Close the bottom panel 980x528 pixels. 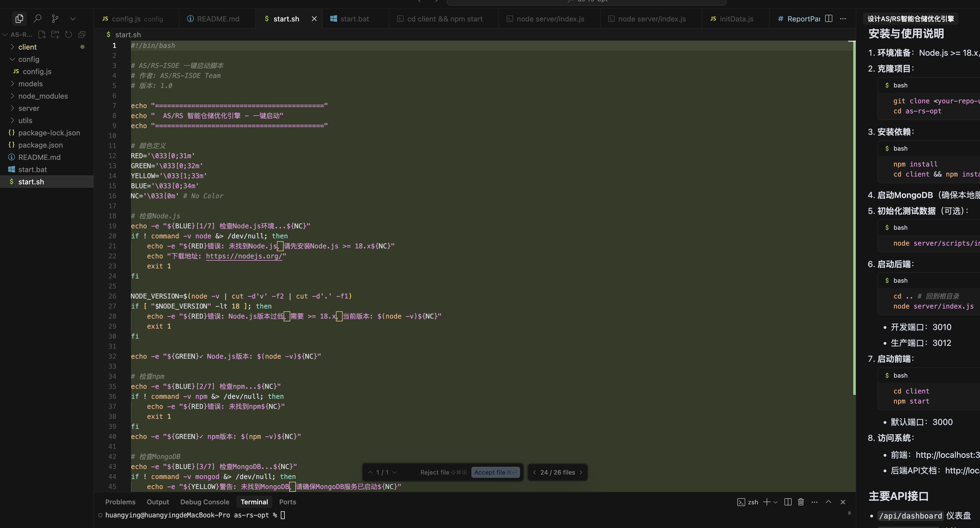(x=843, y=502)
